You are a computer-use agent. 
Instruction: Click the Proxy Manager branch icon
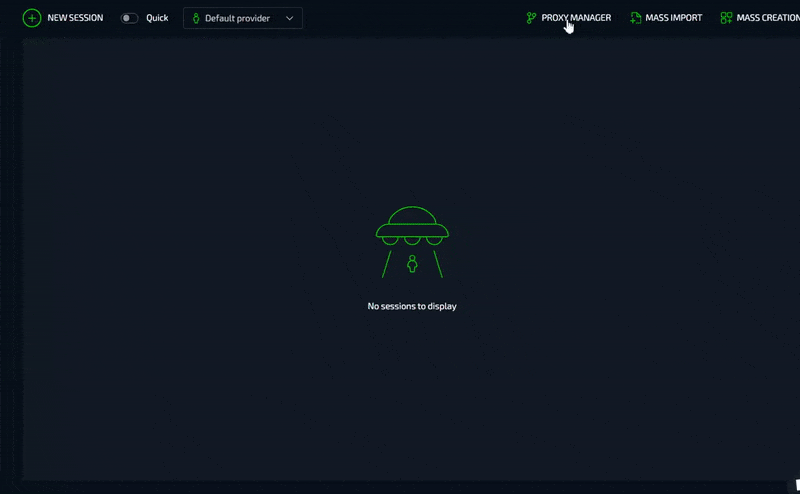click(532, 18)
